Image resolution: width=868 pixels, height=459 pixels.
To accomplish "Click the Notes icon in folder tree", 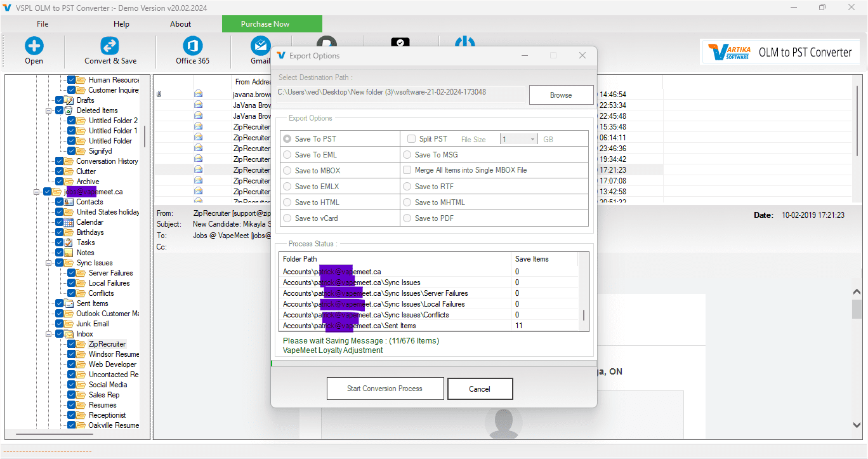I will point(69,253).
